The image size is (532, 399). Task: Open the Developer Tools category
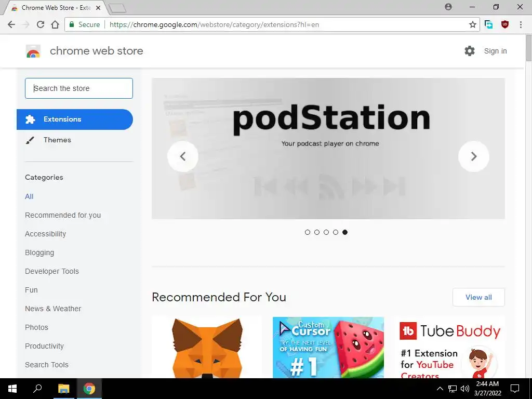[52, 271]
